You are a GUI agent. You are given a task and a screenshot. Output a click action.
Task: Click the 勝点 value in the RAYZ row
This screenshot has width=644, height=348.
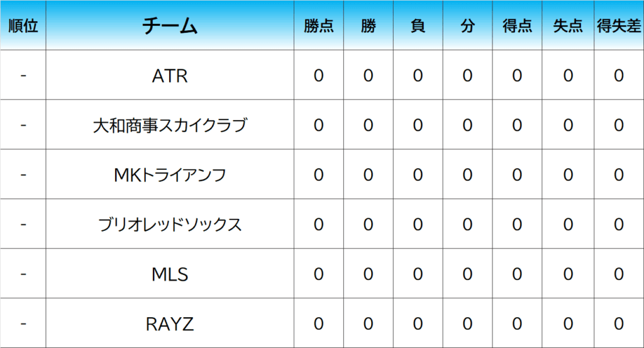coord(319,324)
